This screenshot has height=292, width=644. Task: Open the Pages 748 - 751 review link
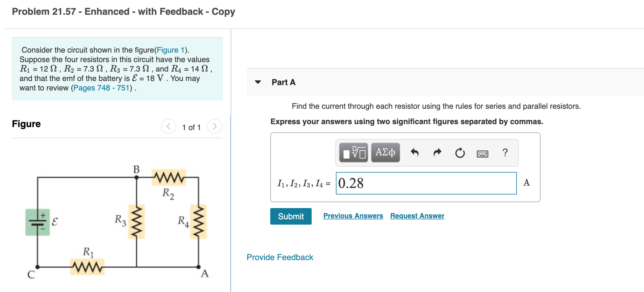coord(101,88)
